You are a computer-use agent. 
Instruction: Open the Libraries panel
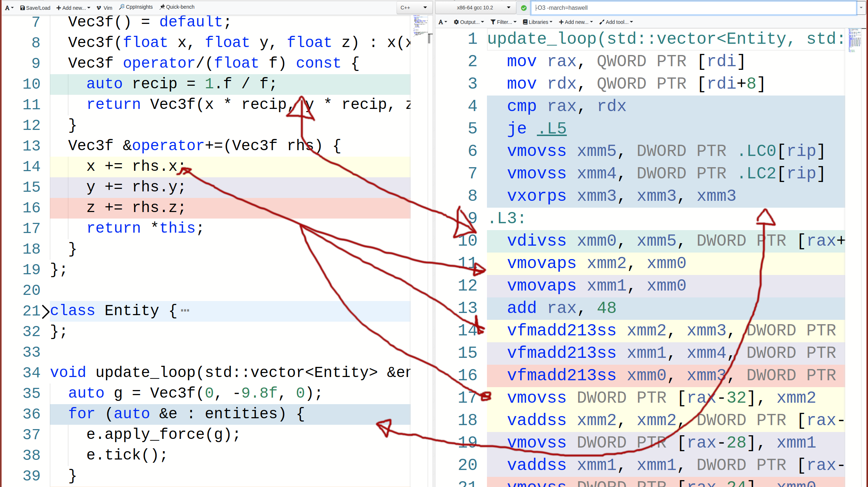click(538, 22)
